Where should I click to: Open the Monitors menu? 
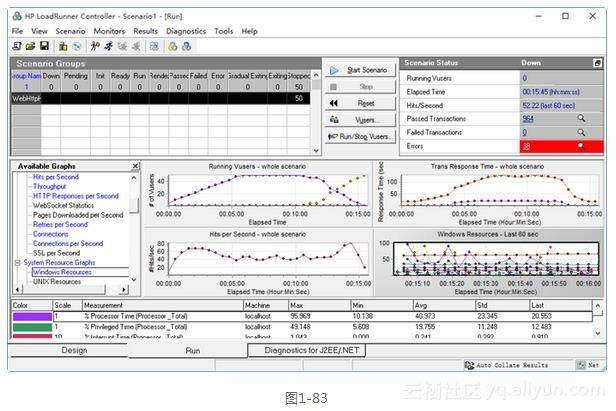[109, 31]
